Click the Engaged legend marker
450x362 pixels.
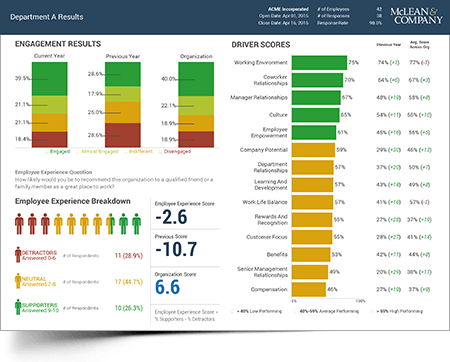[x=47, y=152]
